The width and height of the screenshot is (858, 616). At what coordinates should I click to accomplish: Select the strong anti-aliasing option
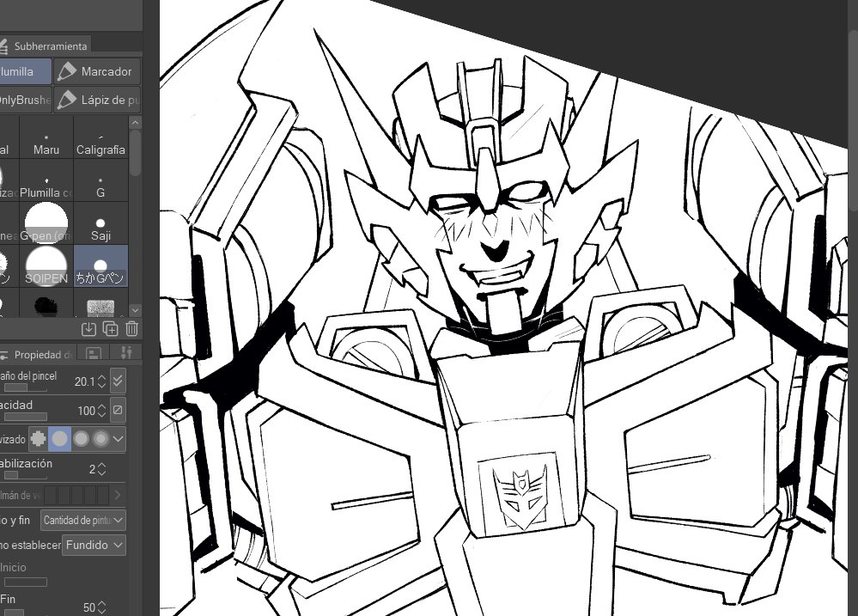pyautogui.click(x=101, y=439)
